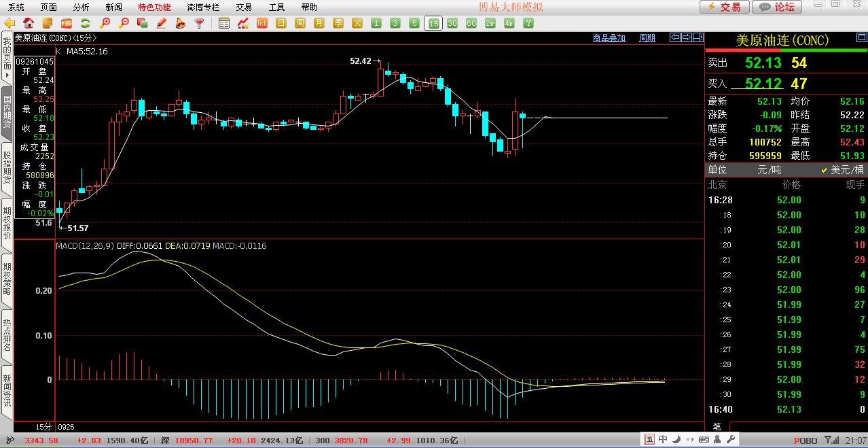Select the 元/吨 unit option
The width and height of the screenshot is (868, 448).
(x=769, y=170)
